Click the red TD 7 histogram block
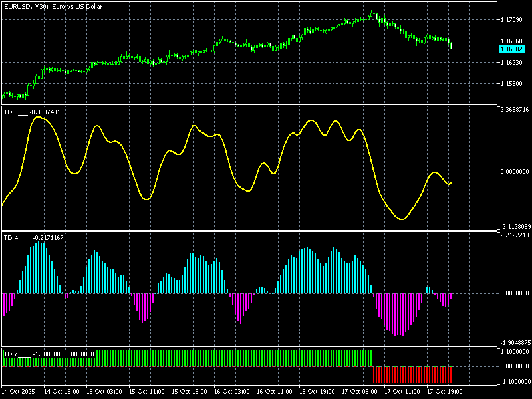This screenshot has width=532, height=399. pos(412,374)
